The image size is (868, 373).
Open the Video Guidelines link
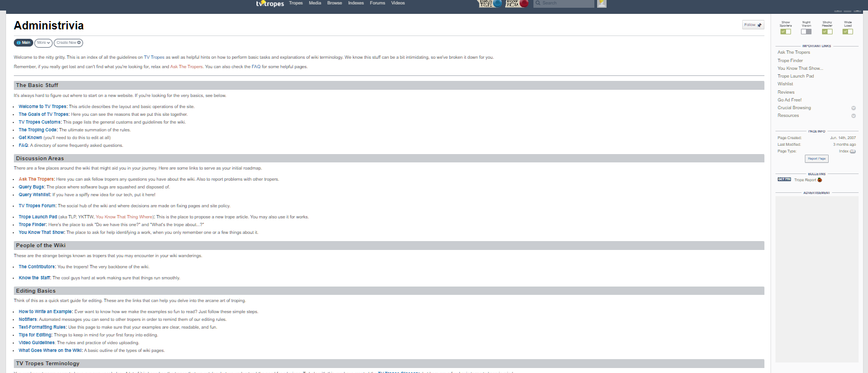click(37, 343)
